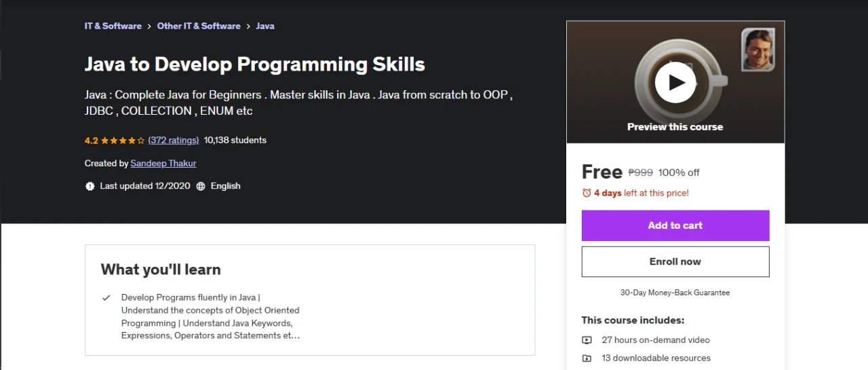Open the 372 ratings link
Screen dimensions: 868x370
[x=174, y=140]
